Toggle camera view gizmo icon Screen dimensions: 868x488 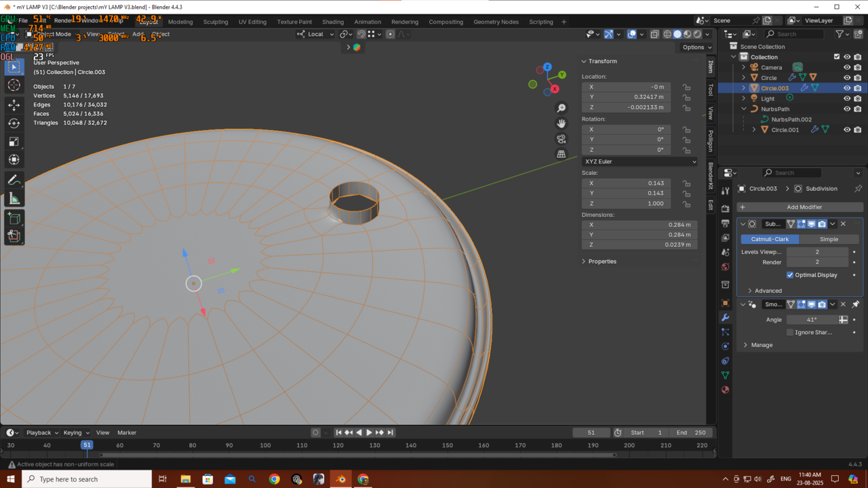point(561,139)
